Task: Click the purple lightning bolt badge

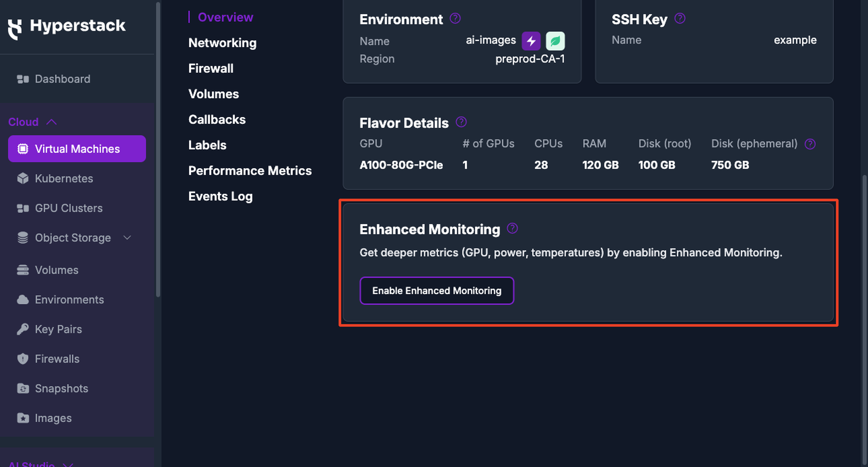Action: [x=531, y=41]
